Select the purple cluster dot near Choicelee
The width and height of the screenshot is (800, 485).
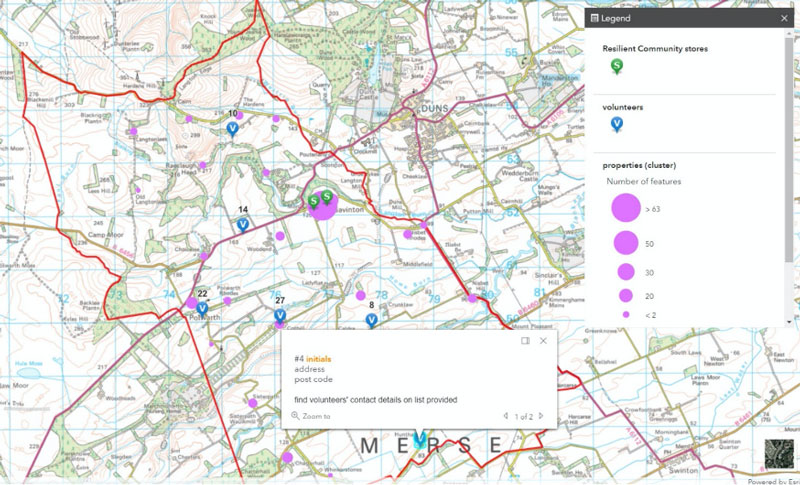(x=204, y=256)
